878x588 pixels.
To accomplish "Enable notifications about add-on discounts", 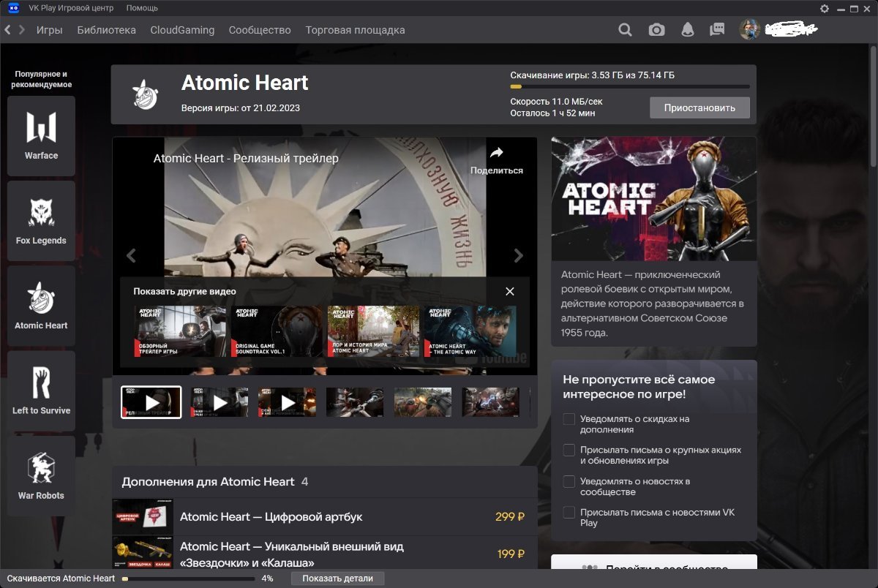I will tap(569, 419).
